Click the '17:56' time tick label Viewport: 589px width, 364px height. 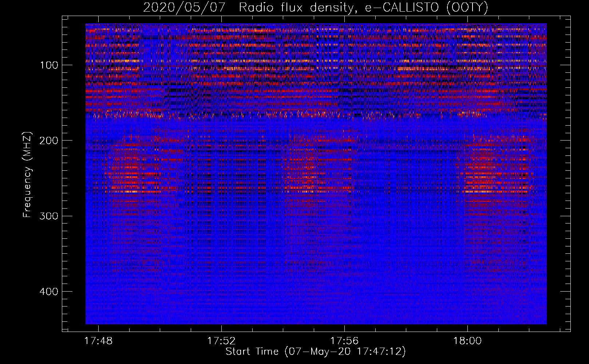click(344, 341)
